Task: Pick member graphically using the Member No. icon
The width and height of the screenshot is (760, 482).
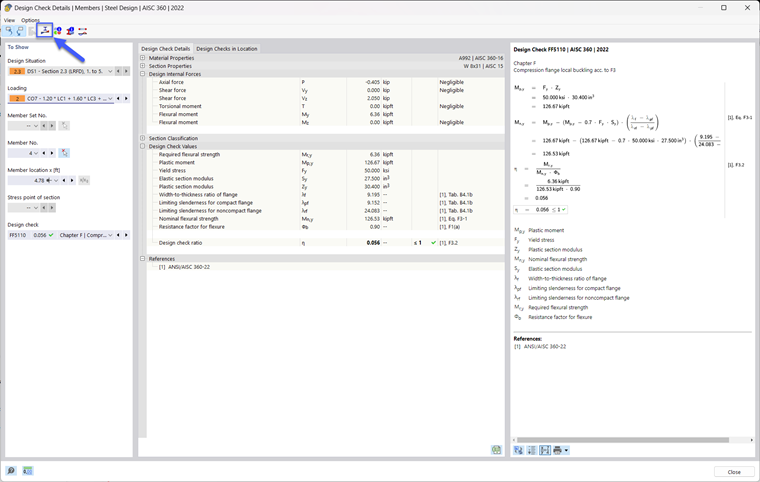Action: click(x=64, y=153)
